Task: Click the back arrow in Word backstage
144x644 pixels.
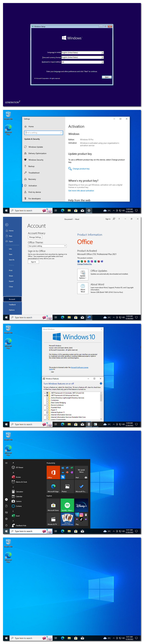Action: 7,225
